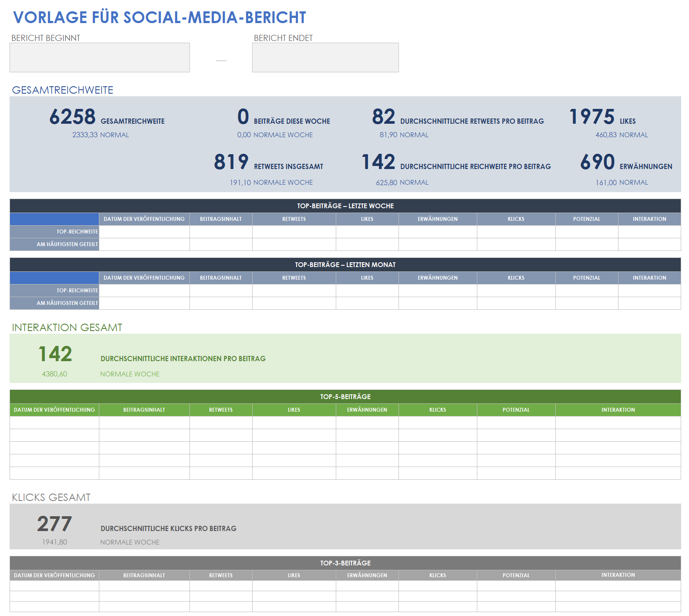This screenshot has height=616, width=689.
Task: Select the 161,00 NORMAL value
Action: click(622, 183)
